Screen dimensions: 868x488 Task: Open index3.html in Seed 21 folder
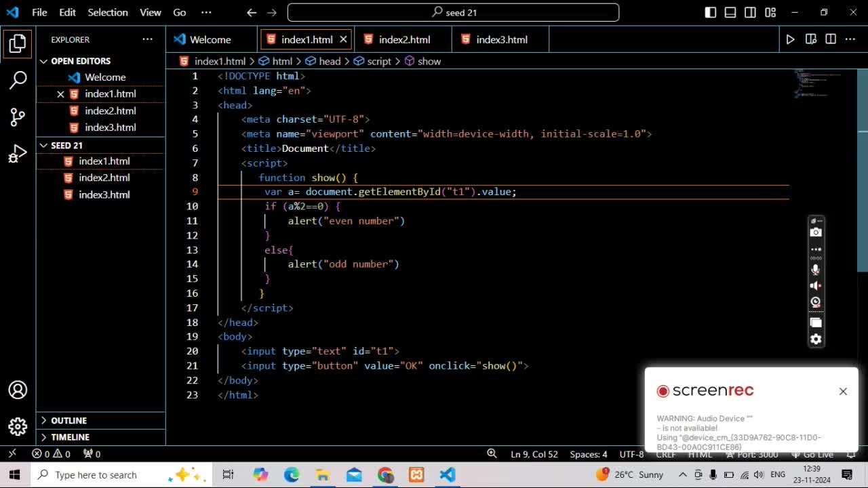(x=104, y=195)
